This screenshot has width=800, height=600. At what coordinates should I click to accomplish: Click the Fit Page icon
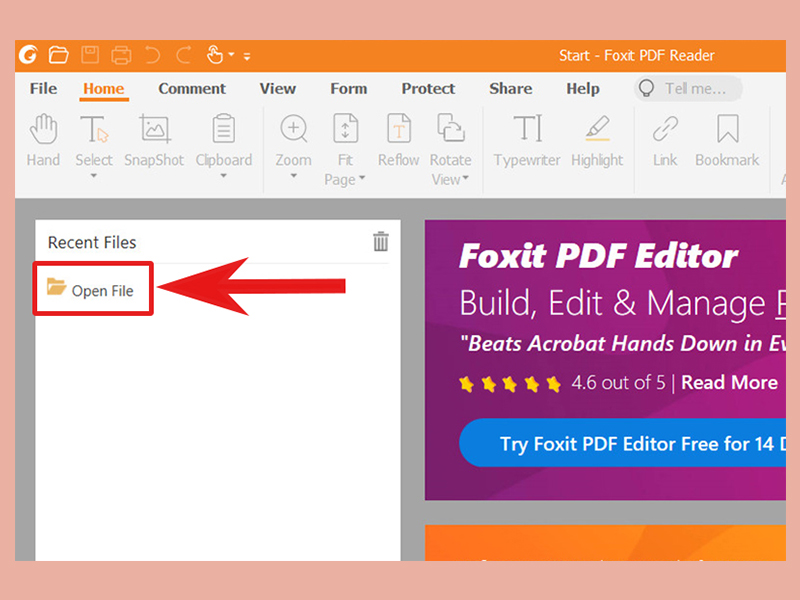pos(345,129)
